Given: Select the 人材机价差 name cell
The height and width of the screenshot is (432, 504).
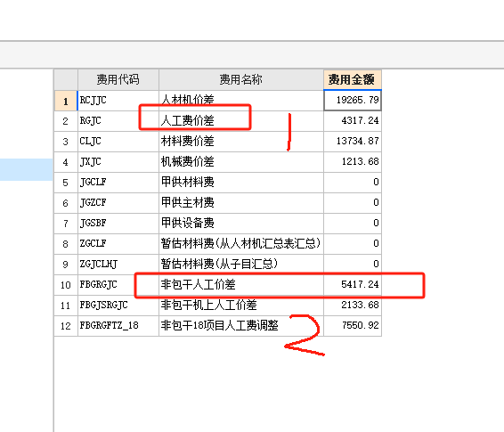Looking at the screenshot, I should pos(241,101).
